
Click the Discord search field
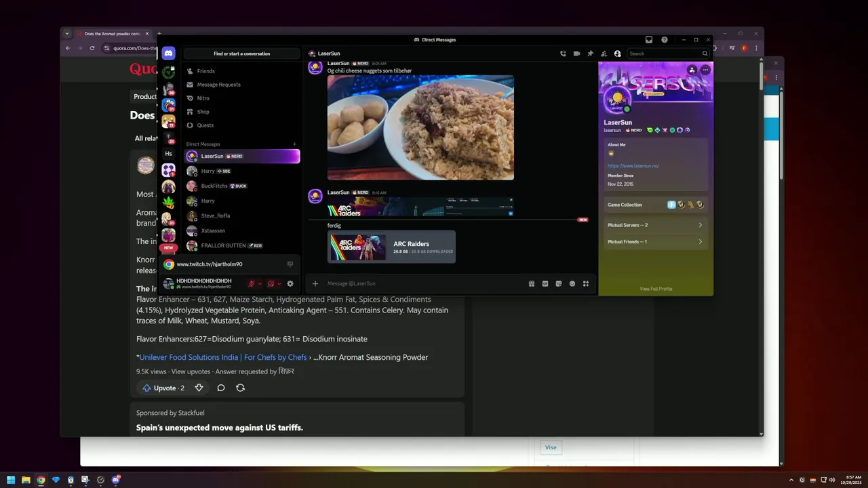click(668, 54)
